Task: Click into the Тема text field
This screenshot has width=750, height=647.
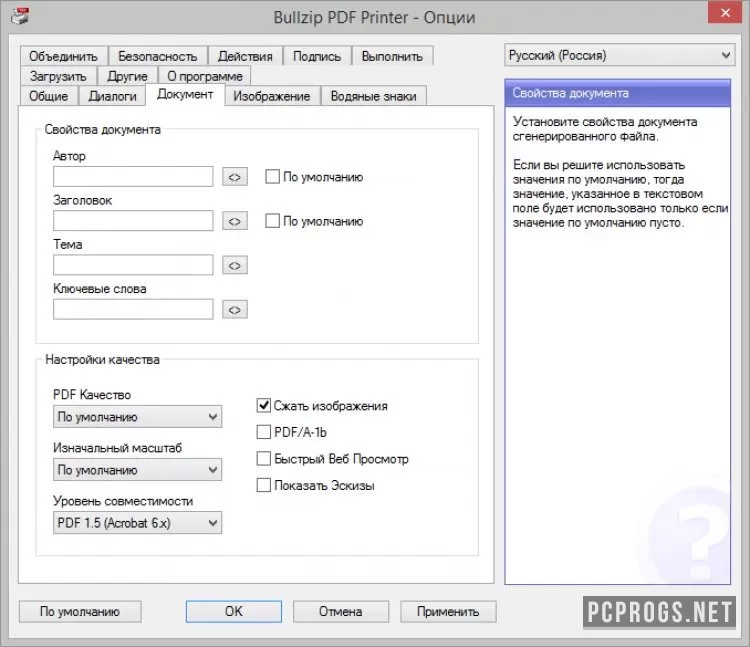Action: [x=133, y=265]
